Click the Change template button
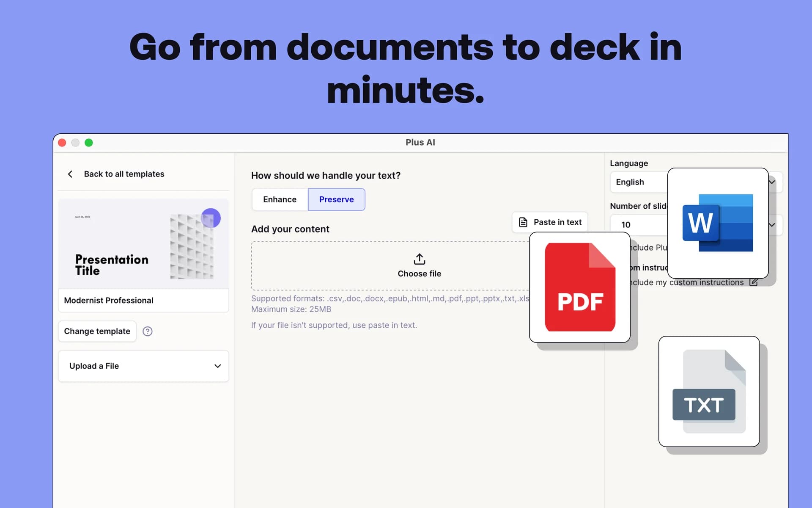812x508 pixels. 97,331
